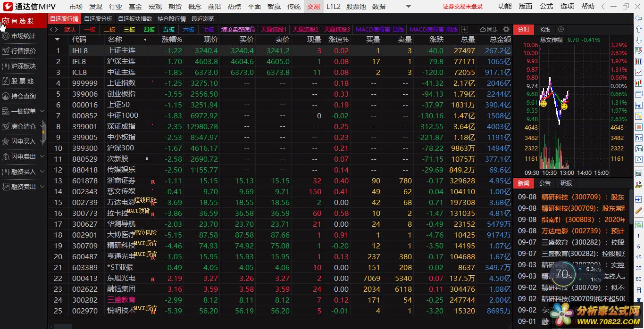Select the 缠论盘整底背 tab
Image resolution: width=644 pixels, height=329 pixels.
(x=238, y=29)
